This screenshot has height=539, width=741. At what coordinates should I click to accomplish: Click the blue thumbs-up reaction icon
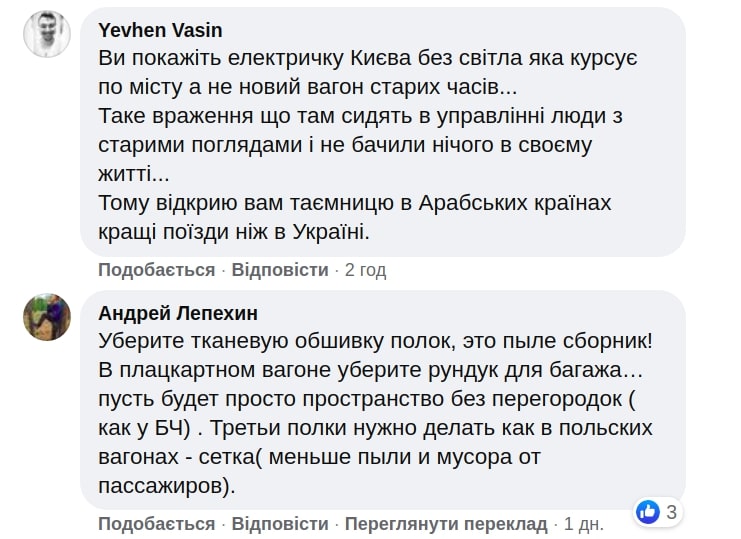click(x=648, y=512)
